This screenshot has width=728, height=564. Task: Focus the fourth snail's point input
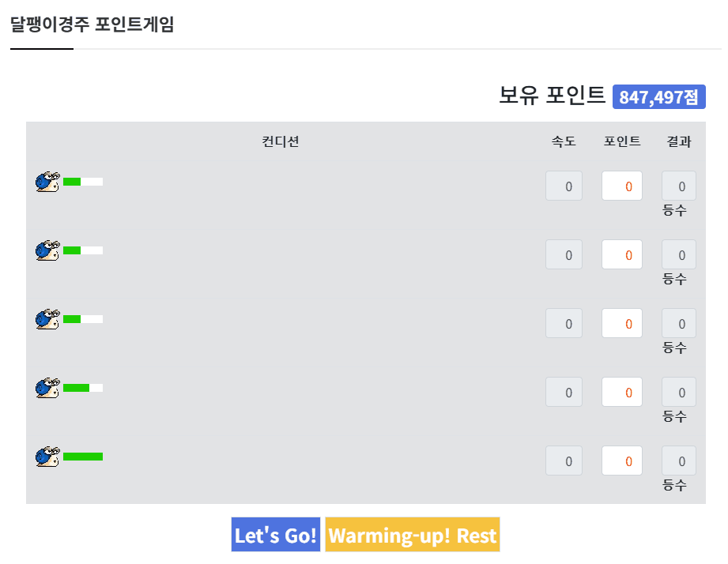click(622, 392)
